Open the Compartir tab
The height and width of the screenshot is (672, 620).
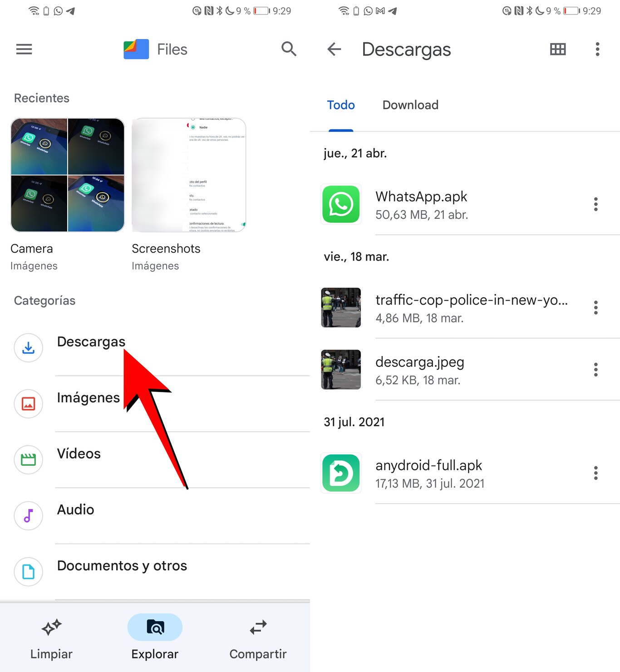coord(258,638)
